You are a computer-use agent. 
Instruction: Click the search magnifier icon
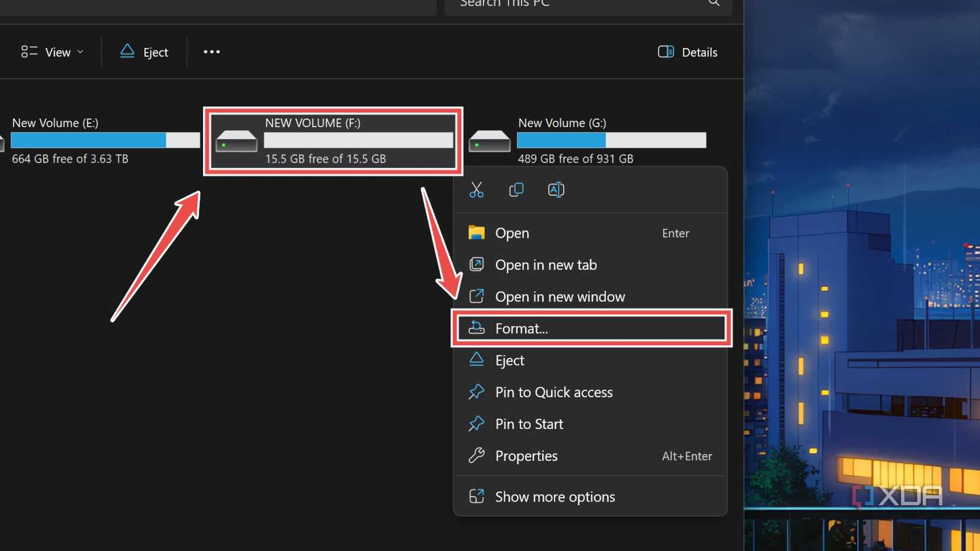coord(714,3)
